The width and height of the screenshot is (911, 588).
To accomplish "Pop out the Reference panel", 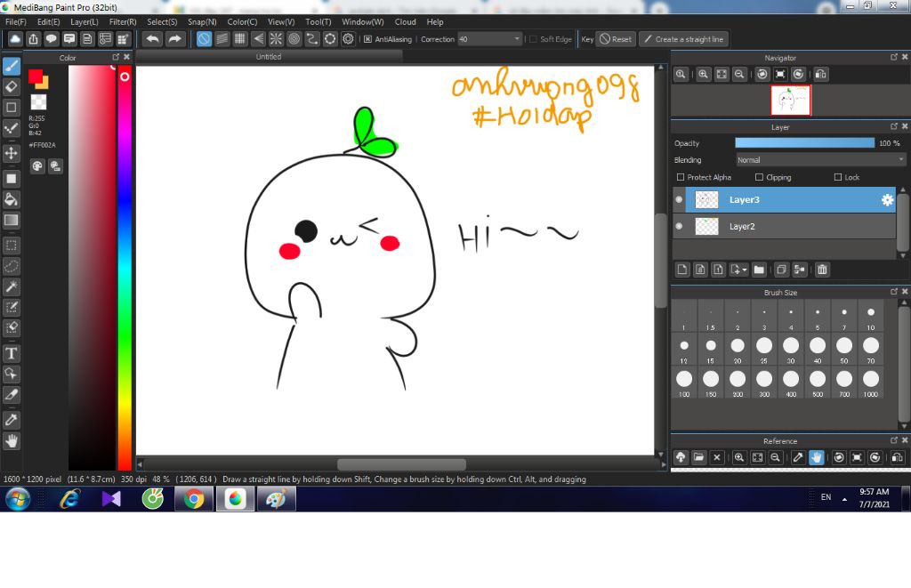I will pos(893,440).
